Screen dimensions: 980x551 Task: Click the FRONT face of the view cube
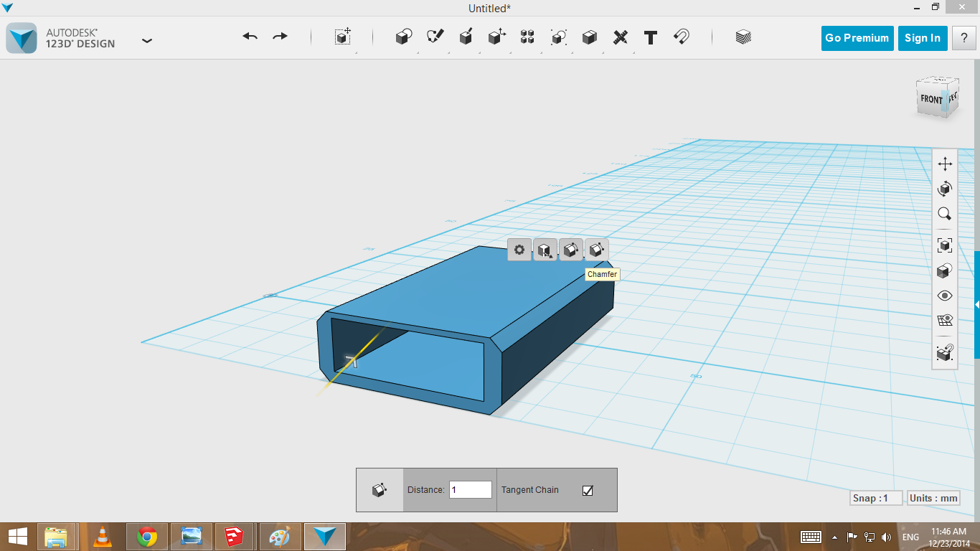click(x=931, y=99)
